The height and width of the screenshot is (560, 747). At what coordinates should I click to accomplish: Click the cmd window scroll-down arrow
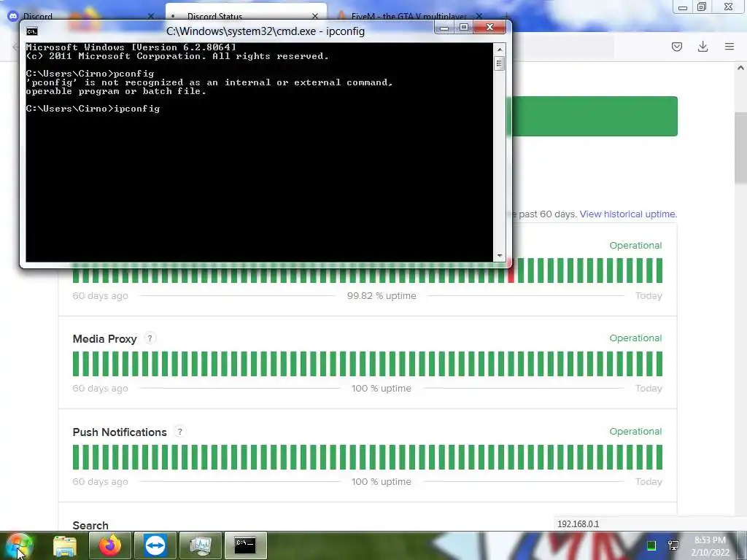[499, 256]
